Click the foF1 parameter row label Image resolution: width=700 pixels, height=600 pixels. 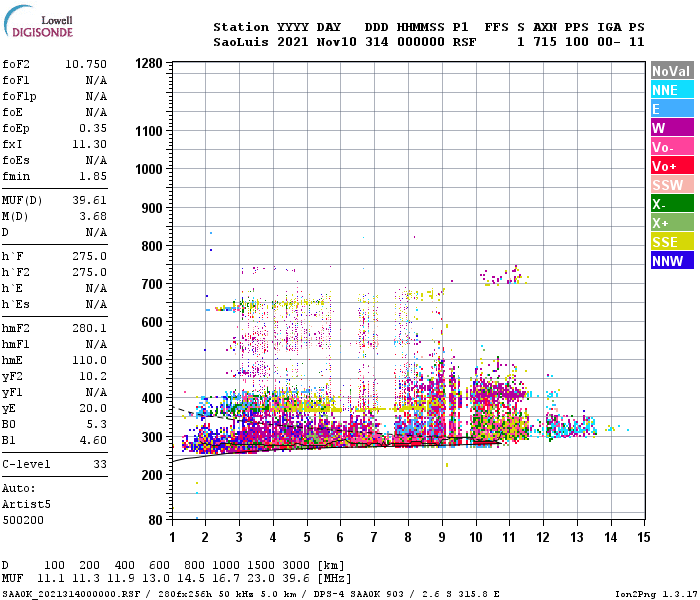tap(16, 80)
